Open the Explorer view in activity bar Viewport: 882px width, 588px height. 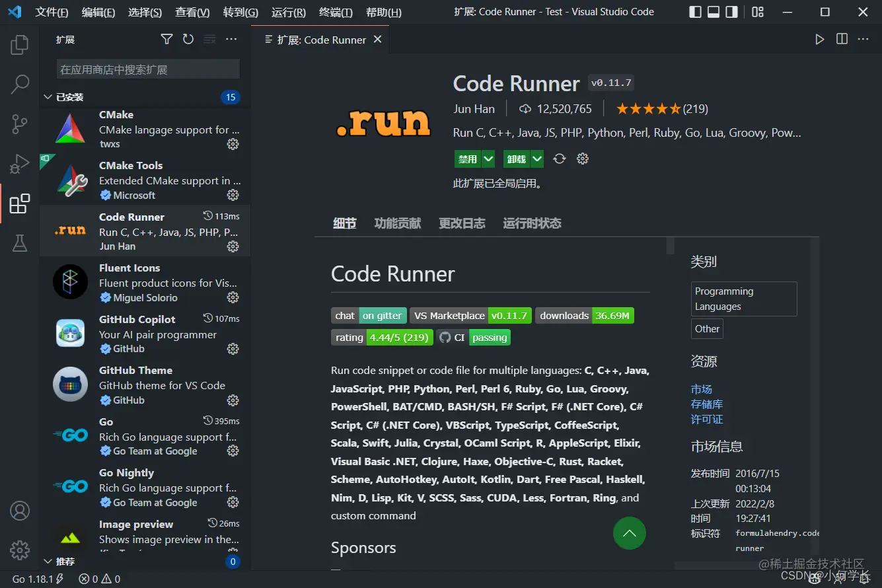pos(20,45)
